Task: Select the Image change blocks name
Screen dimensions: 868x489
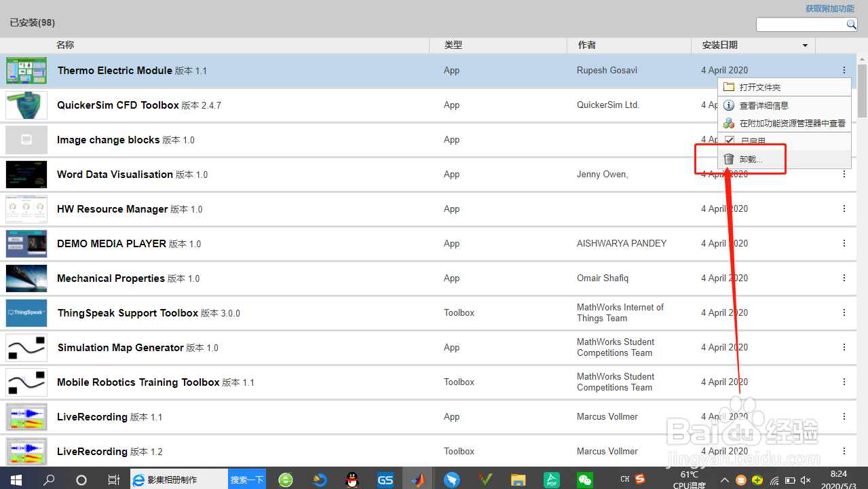Action: [109, 140]
